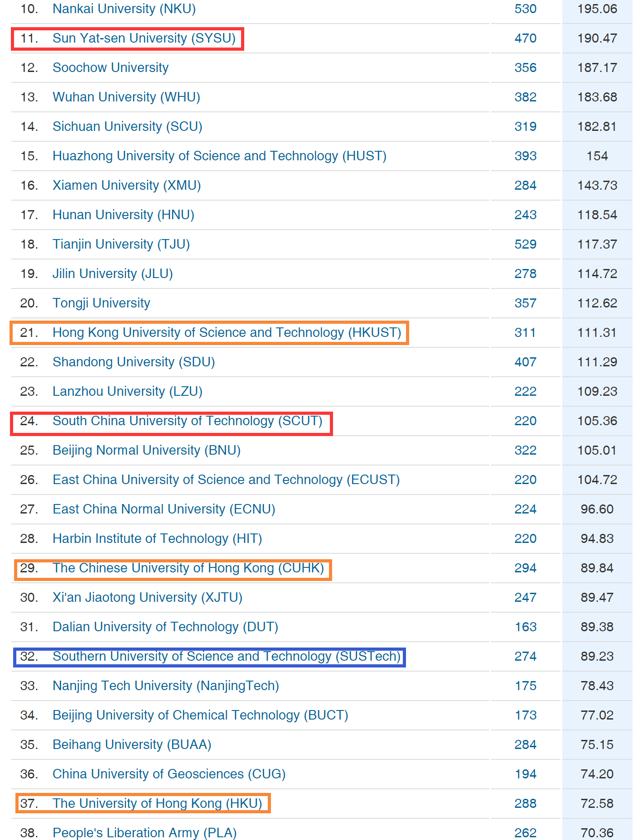Click count 220 in SCUT row
The height and width of the screenshot is (840, 633).
point(526,421)
